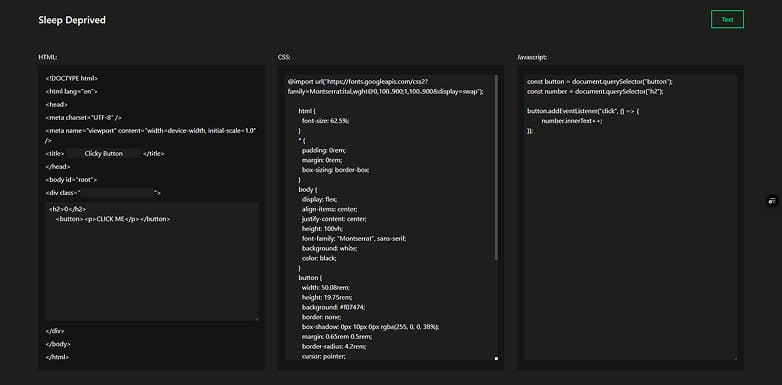782x385 pixels.
Task: Focus the empty div class input field
Action: pyautogui.click(x=117, y=192)
